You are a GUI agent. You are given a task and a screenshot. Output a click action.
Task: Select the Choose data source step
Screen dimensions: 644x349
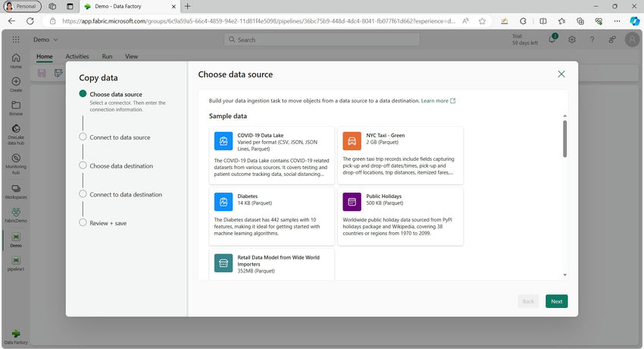[116, 94]
